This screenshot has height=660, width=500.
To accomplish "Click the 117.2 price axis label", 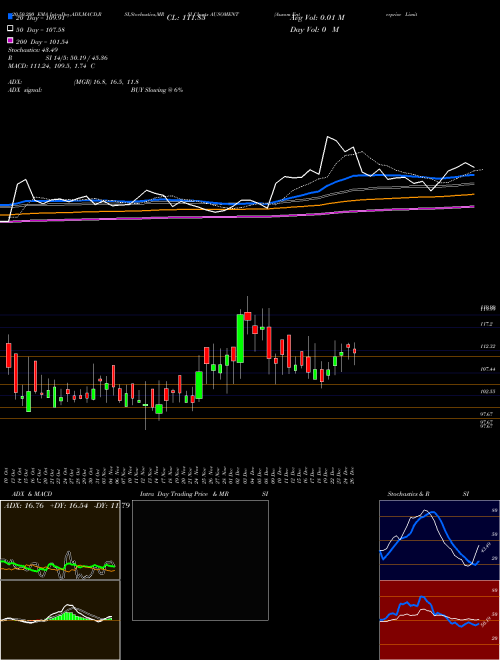I will (x=486, y=324).
